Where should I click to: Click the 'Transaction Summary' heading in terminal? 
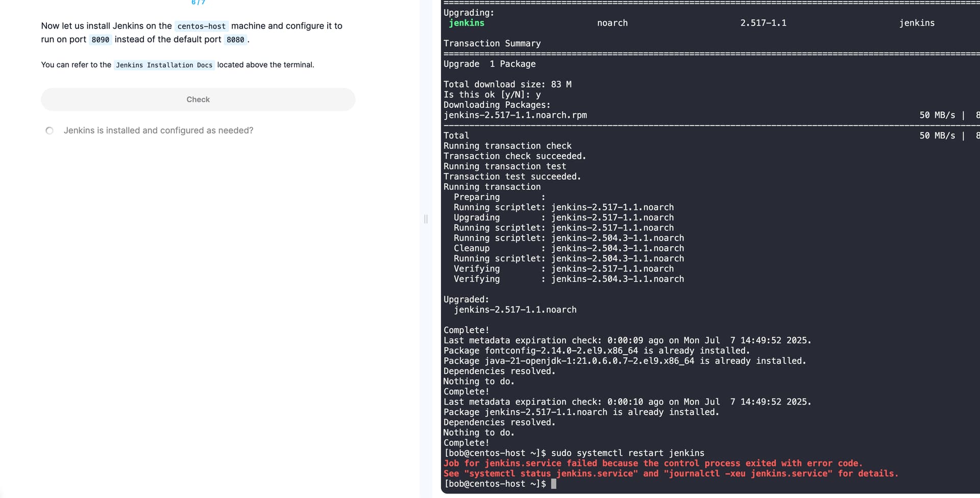(492, 43)
